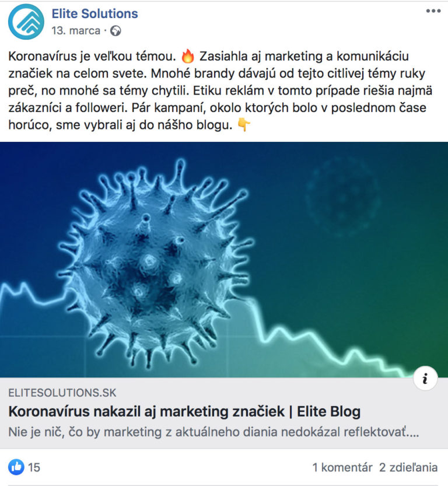This screenshot has width=448, height=486.
Task: Click the pointing-down hand emoji
Action: [243, 125]
